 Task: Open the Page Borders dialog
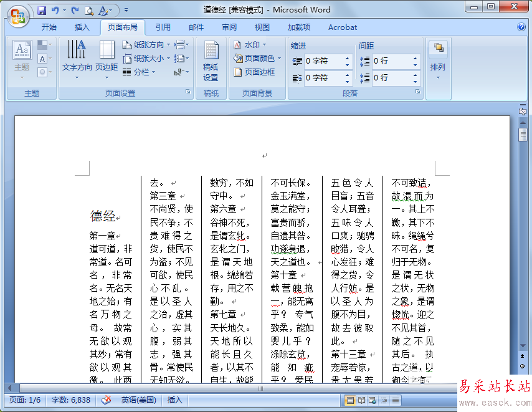(x=254, y=72)
